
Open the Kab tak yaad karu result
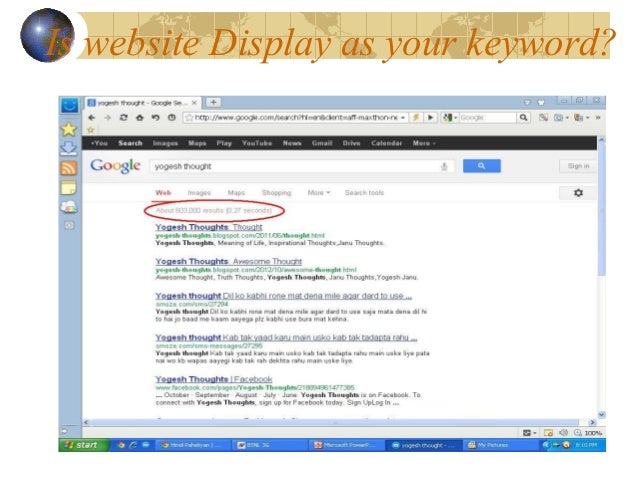pos(286,337)
